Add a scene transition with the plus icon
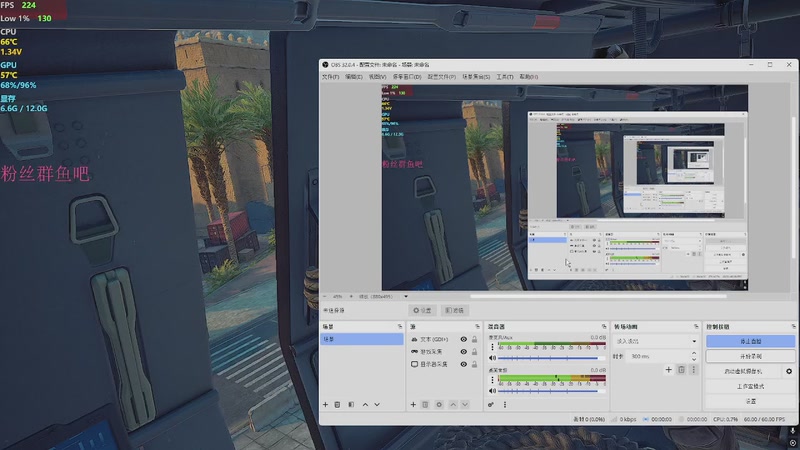This screenshot has width=800, height=450. pyautogui.click(x=668, y=369)
